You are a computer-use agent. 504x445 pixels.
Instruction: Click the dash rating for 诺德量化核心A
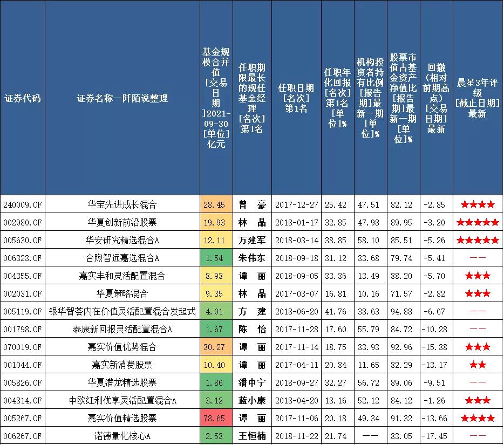coord(477,435)
